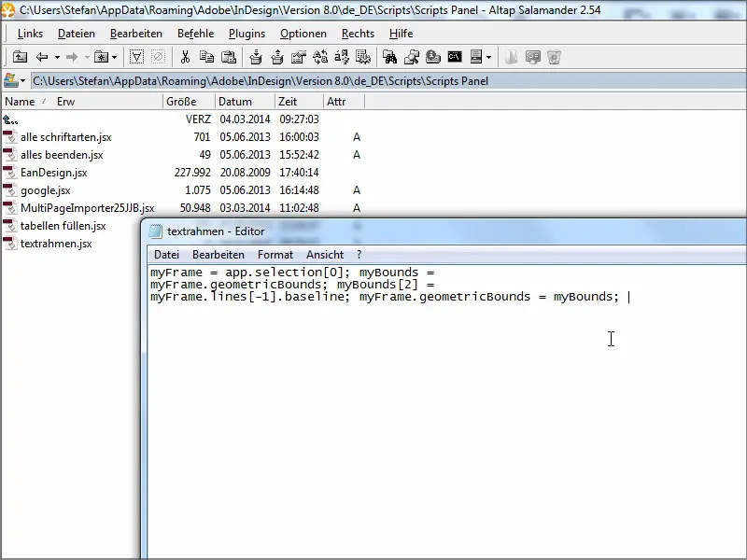
Task: Go to parent directory toolbar icon
Action: pyautogui.click(x=20, y=57)
